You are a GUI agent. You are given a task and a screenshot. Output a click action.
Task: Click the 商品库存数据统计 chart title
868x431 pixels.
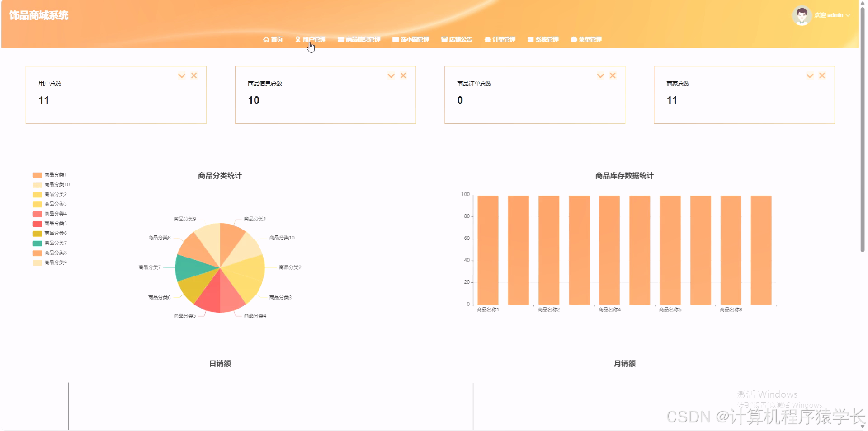pos(624,176)
